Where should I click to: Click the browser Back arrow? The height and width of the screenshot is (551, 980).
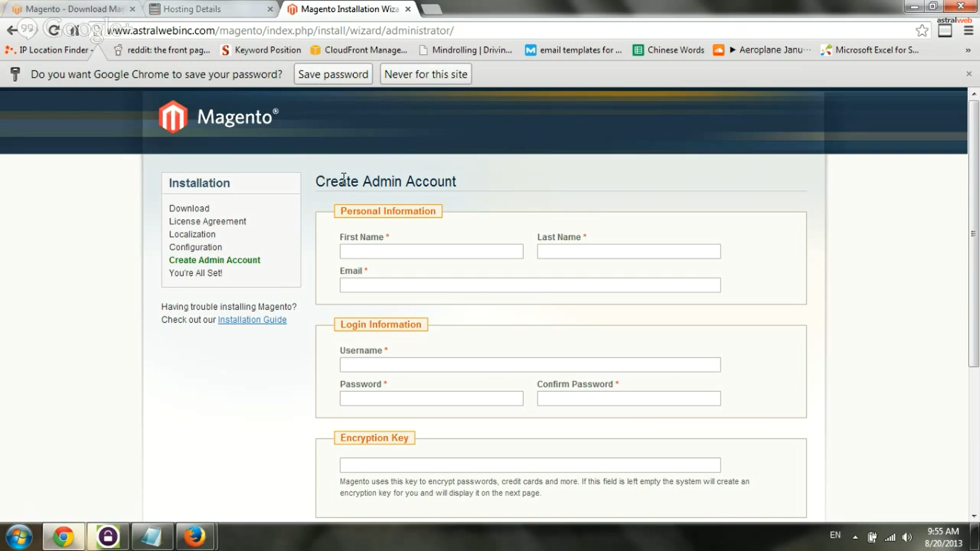pyautogui.click(x=12, y=30)
